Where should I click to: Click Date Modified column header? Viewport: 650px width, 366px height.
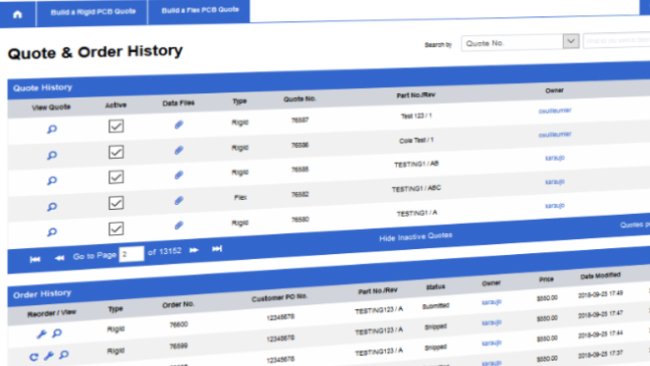pos(600,276)
